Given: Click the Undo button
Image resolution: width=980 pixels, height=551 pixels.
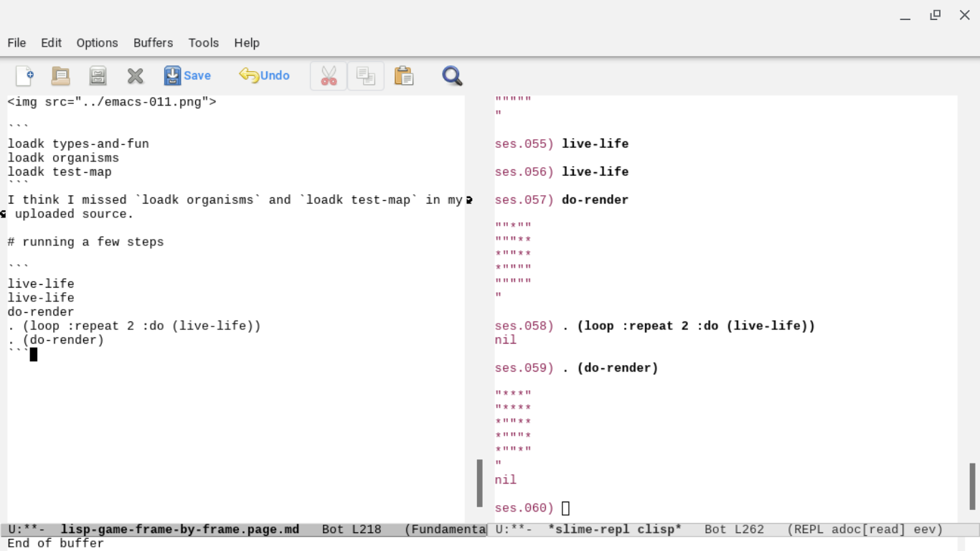Looking at the screenshot, I should 265,75.
